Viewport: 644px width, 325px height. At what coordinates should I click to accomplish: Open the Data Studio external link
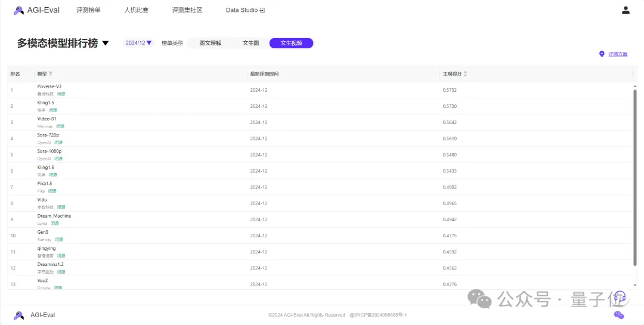tap(244, 10)
